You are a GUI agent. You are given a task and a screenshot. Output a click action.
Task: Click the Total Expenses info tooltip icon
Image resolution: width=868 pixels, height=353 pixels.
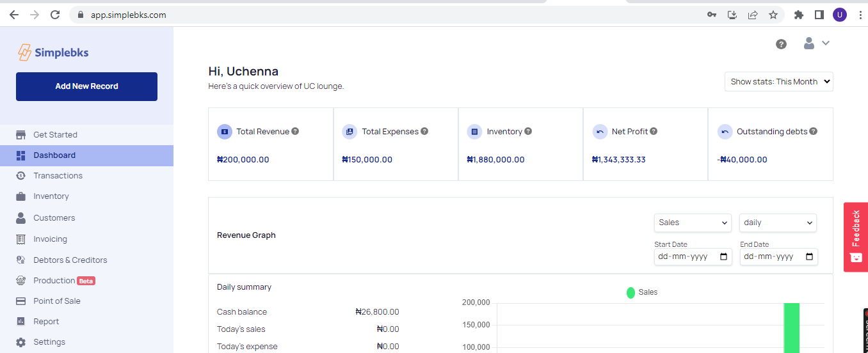[x=424, y=131]
